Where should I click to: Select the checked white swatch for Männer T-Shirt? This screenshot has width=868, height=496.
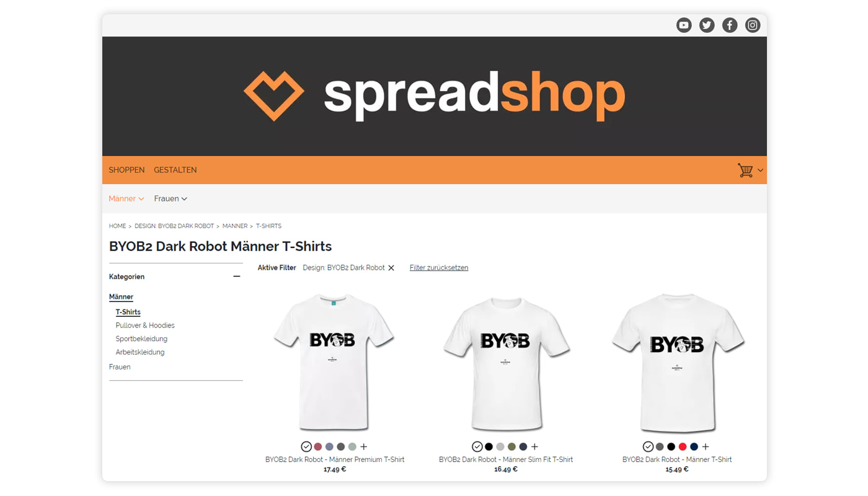click(x=648, y=446)
